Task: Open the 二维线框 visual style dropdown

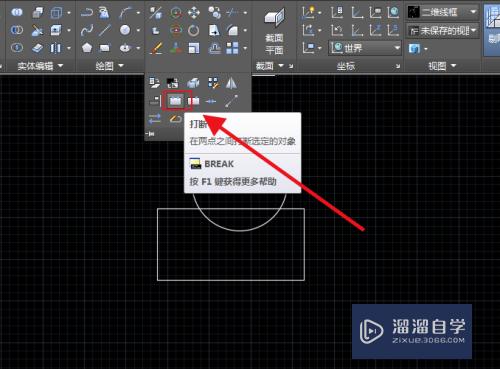Action: point(443,12)
